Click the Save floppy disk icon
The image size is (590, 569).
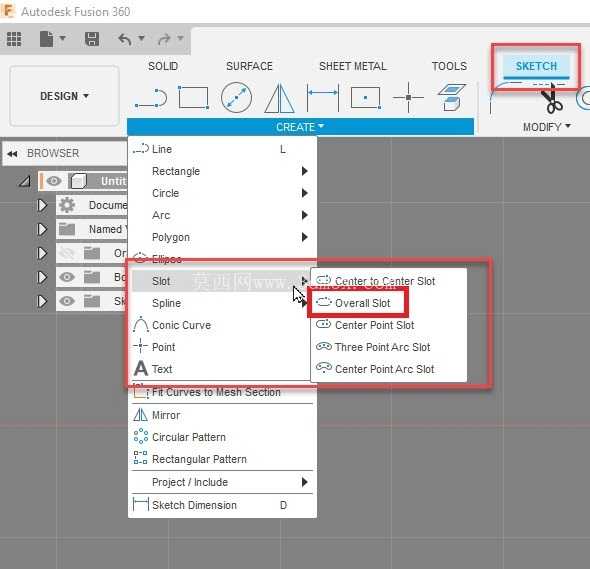[92, 39]
